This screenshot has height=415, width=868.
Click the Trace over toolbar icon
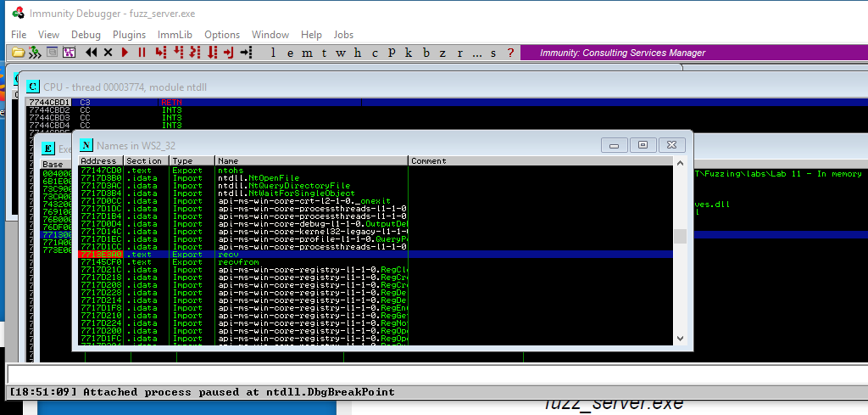click(x=212, y=53)
